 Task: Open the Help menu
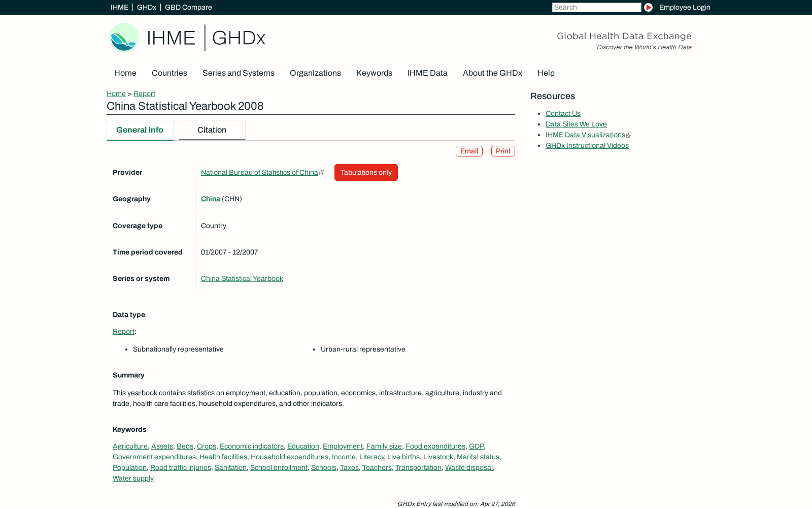(x=546, y=73)
